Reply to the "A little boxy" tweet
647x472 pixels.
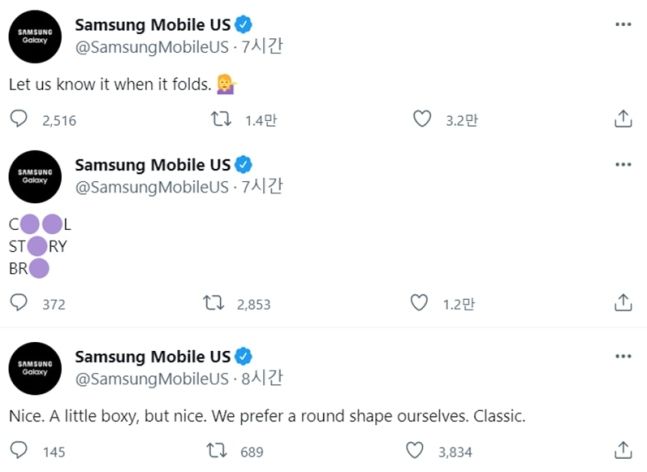click(x=19, y=450)
